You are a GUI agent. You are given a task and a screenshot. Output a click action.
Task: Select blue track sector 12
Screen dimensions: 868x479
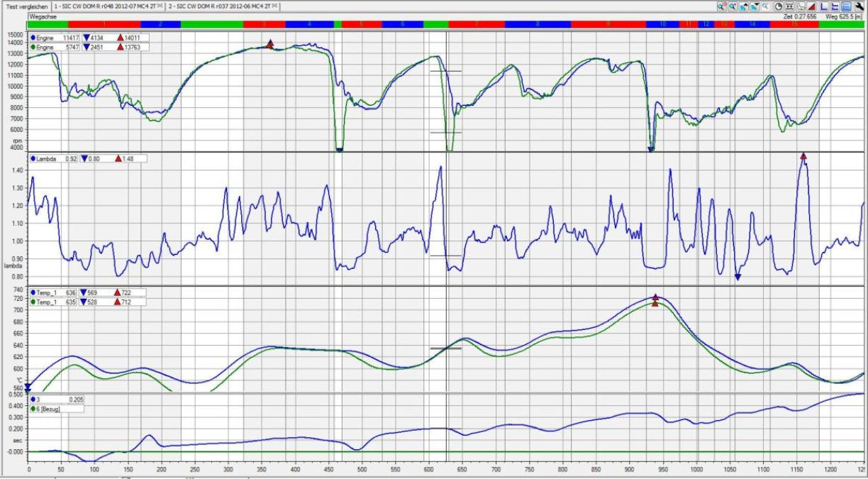click(x=706, y=24)
